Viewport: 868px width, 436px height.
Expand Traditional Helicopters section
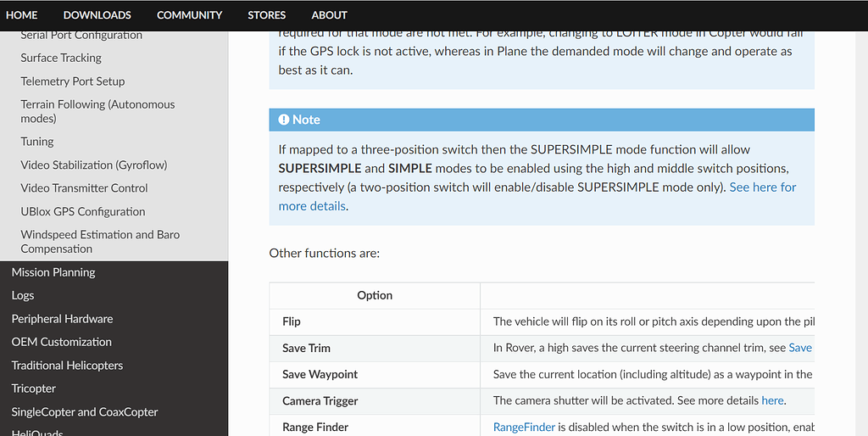click(67, 366)
